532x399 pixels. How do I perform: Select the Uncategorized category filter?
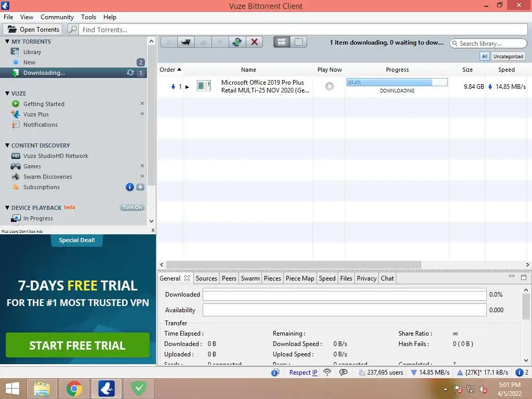(508, 56)
